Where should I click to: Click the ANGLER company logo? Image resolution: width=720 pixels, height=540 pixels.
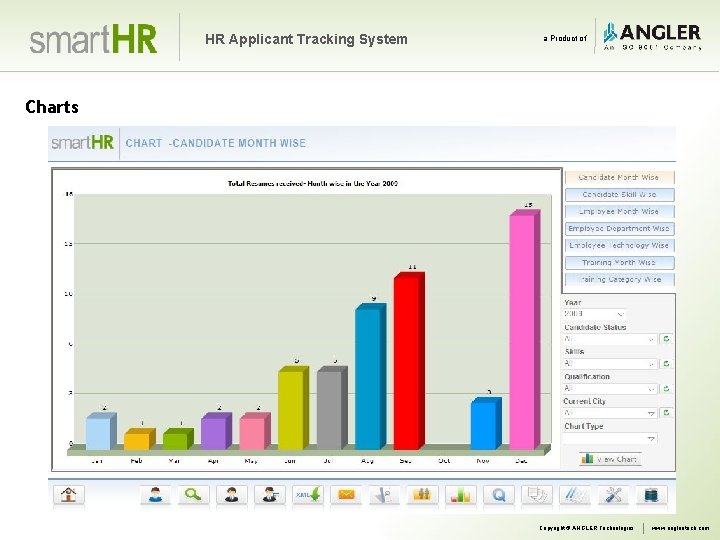[652, 36]
